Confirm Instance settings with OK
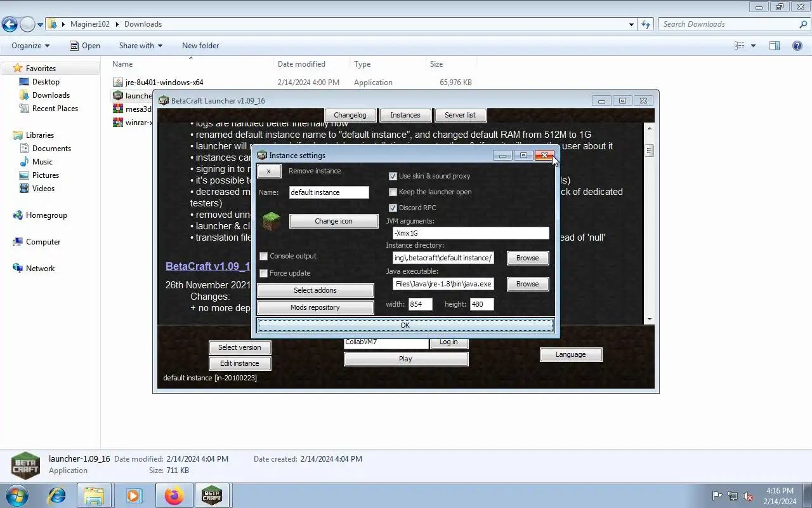 click(x=405, y=325)
